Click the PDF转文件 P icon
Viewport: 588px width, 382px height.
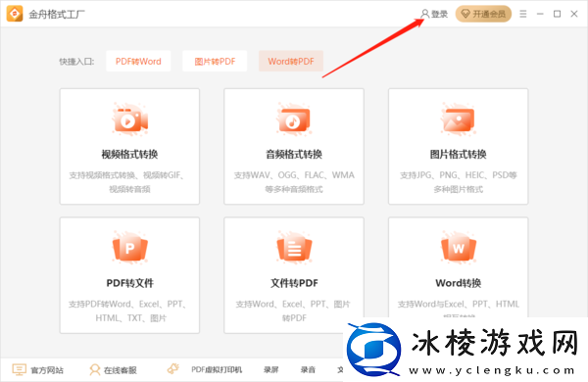point(129,248)
